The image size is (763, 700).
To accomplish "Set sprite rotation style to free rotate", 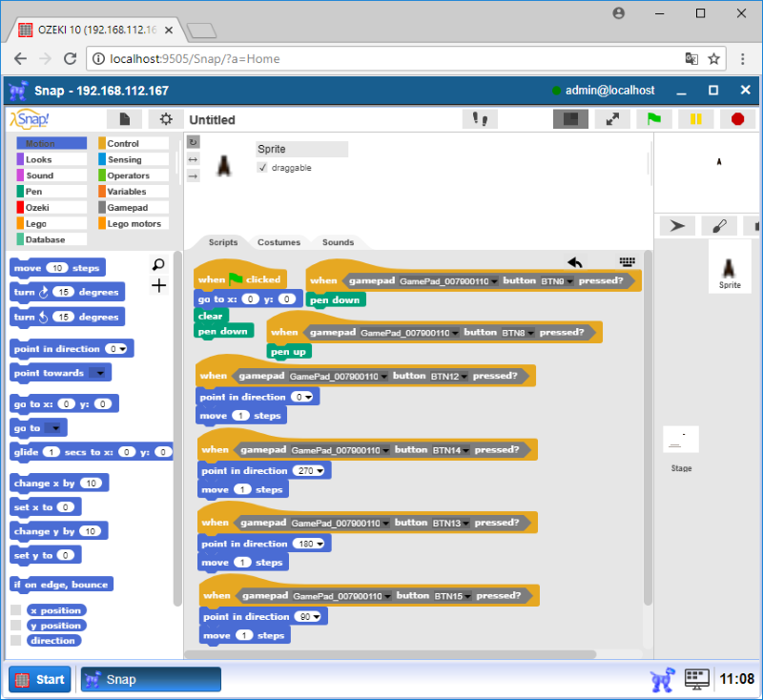I will click(194, 142).
